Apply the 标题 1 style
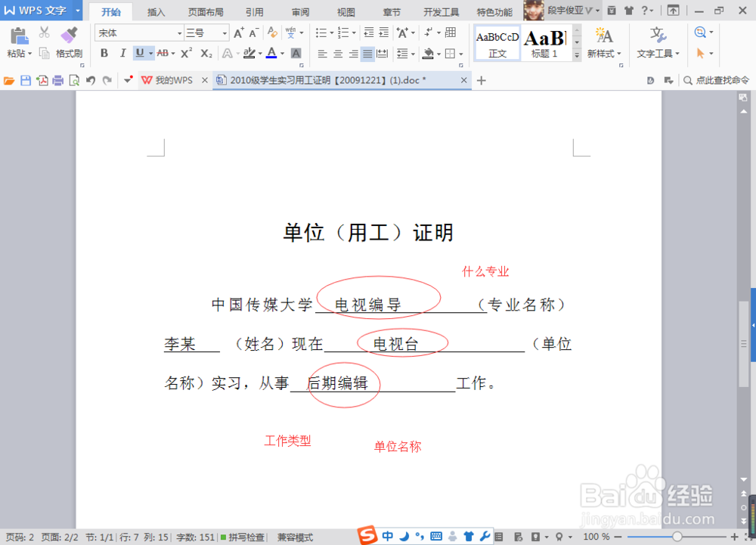756x545 pixels. click(x=545, y=43)
